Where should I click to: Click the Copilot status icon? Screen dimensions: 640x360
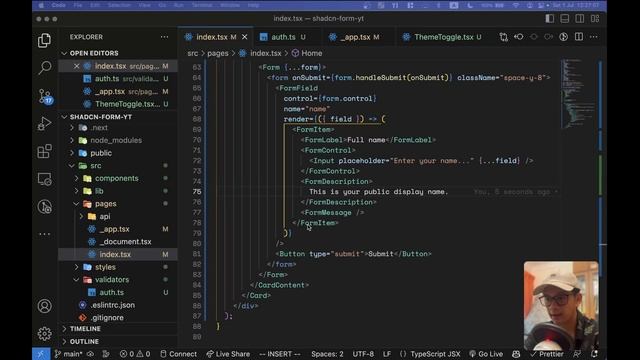[x=516, y=354]
